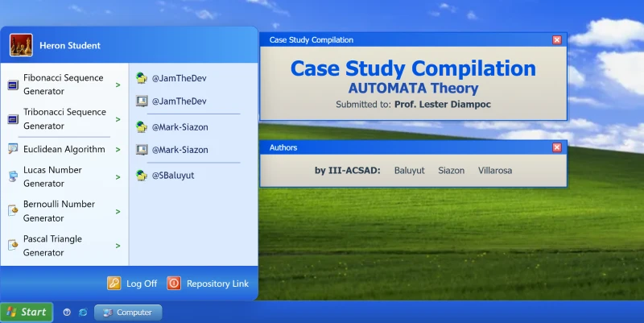Visit the first @Mark-Siazon link

pyautogui.click(x=180, y=127)
